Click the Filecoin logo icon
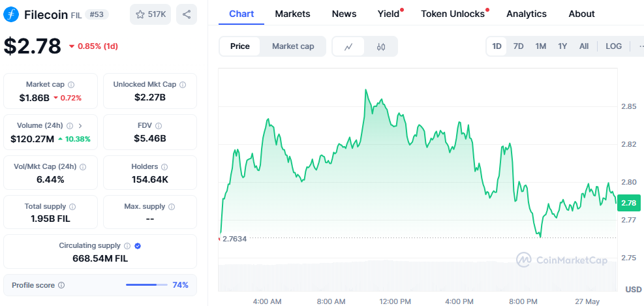 point(11,14)
